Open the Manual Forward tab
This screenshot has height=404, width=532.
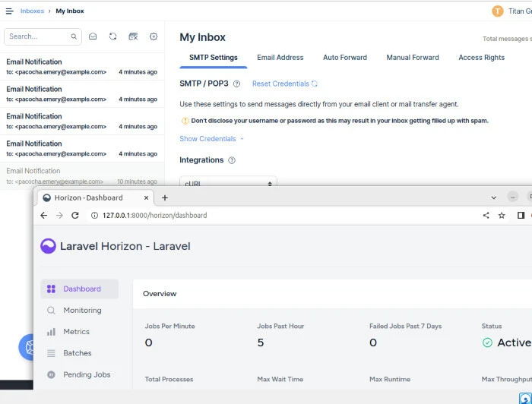tap(413, 58)
